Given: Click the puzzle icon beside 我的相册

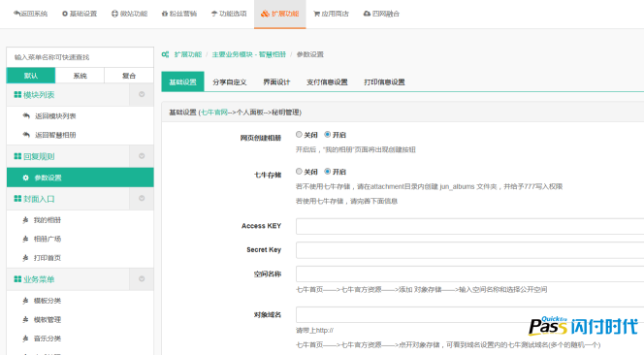Looking at the screenshot, I should (x=25, y=220).
